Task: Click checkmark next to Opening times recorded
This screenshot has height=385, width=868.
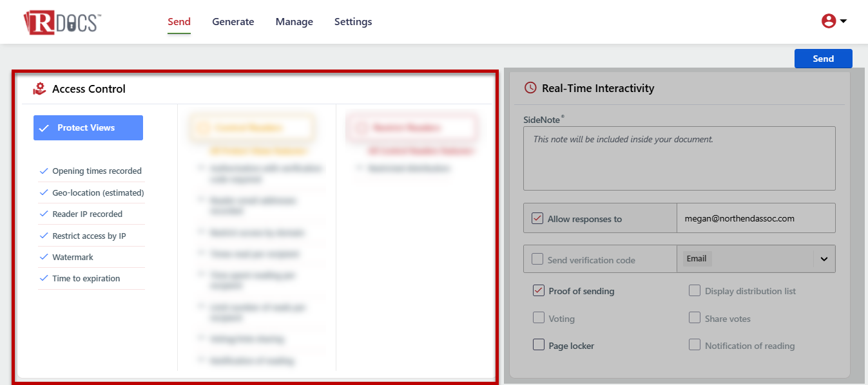Action: (x=44, y=171)
